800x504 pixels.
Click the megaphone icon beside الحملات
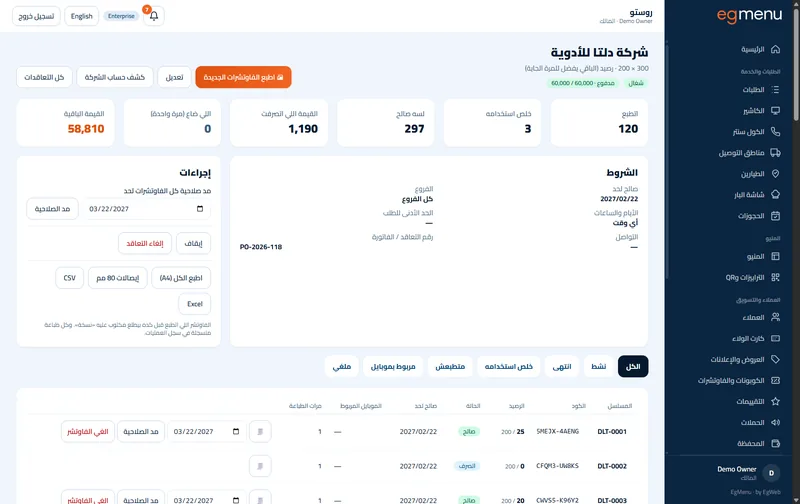click(x=776, y=422)
